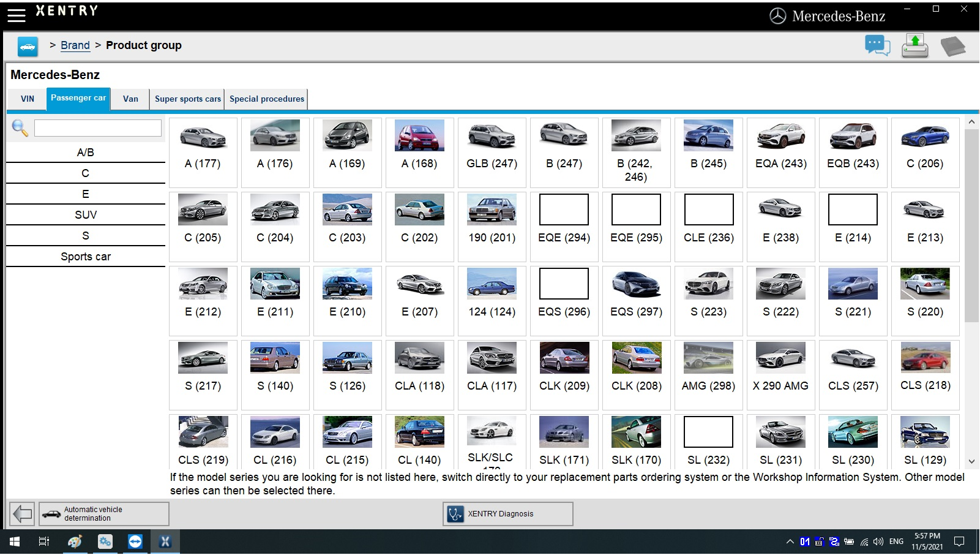Viewport: 980px width, 555px height.
Task: Open AMG (298) model series
Action: pyautogui.click(x=709, y=375)
